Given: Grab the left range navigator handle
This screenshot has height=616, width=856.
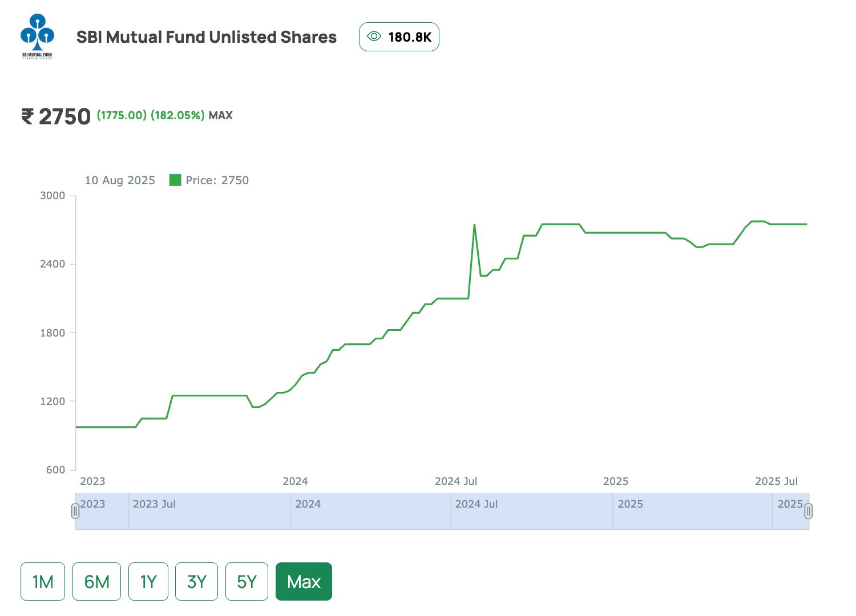Looking at the screenshot, I should click(75, 511).
